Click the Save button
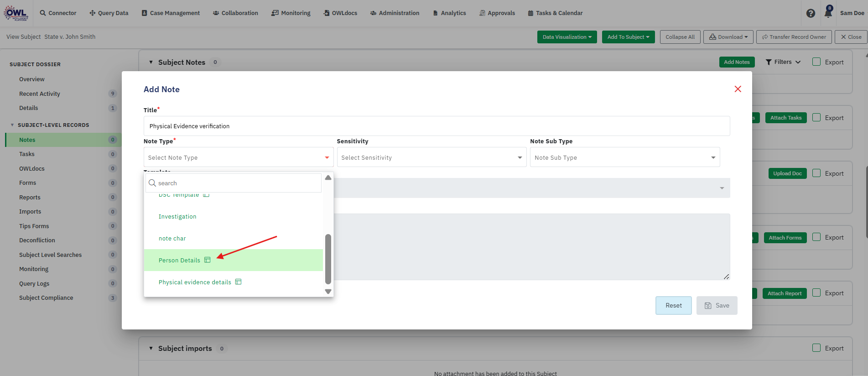The width and height of the screenshot is (868, 376). tap(717, 305)
